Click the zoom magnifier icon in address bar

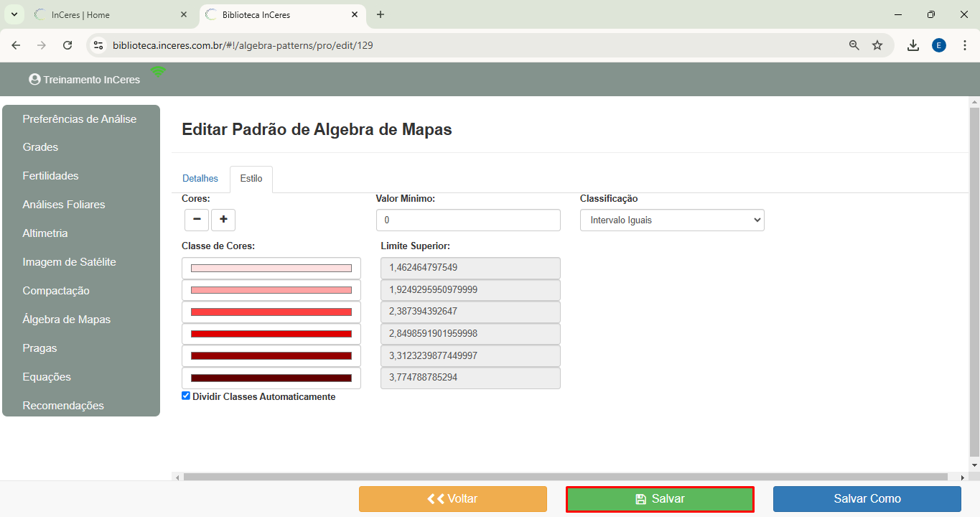pyautogui.click(x=854, y=45)
